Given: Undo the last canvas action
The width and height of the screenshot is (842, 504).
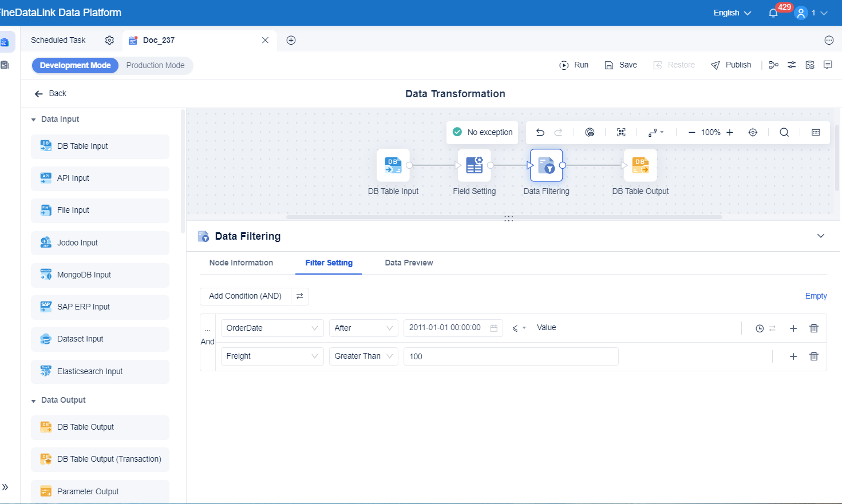Looking at the screenshot, I should [x=540, y=132].
